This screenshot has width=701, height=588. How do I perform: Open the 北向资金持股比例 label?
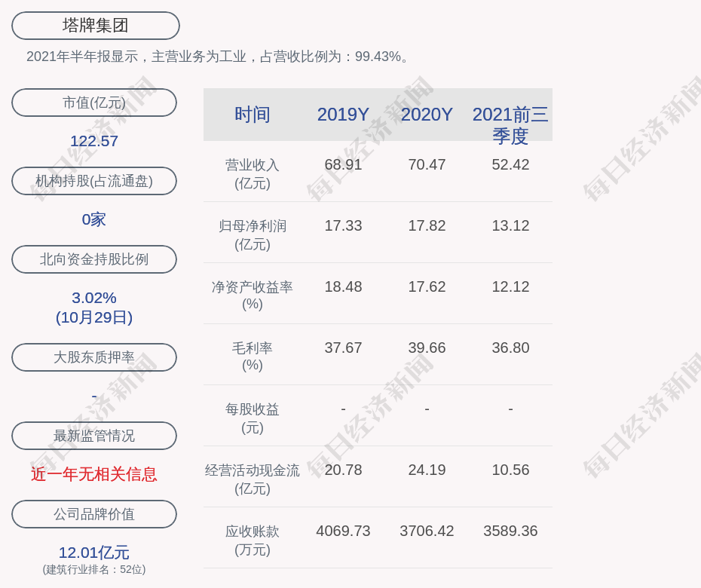click(94, 259)
